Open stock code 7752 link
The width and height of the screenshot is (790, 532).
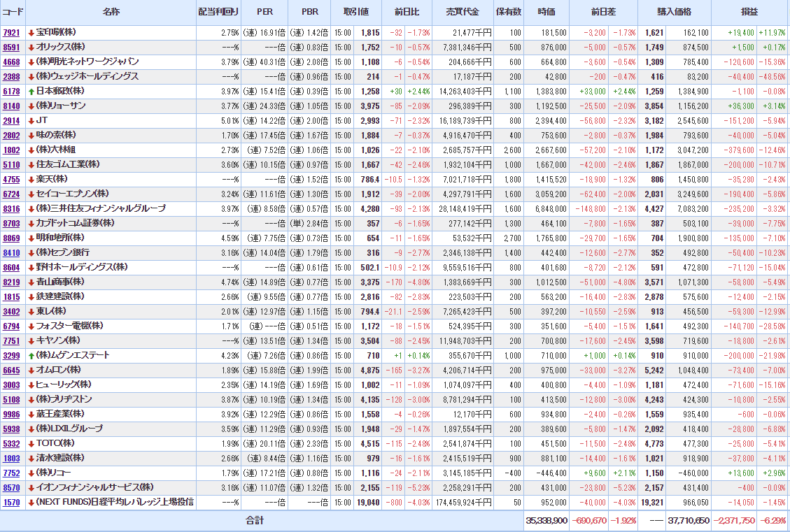click(x=11, y=473)
